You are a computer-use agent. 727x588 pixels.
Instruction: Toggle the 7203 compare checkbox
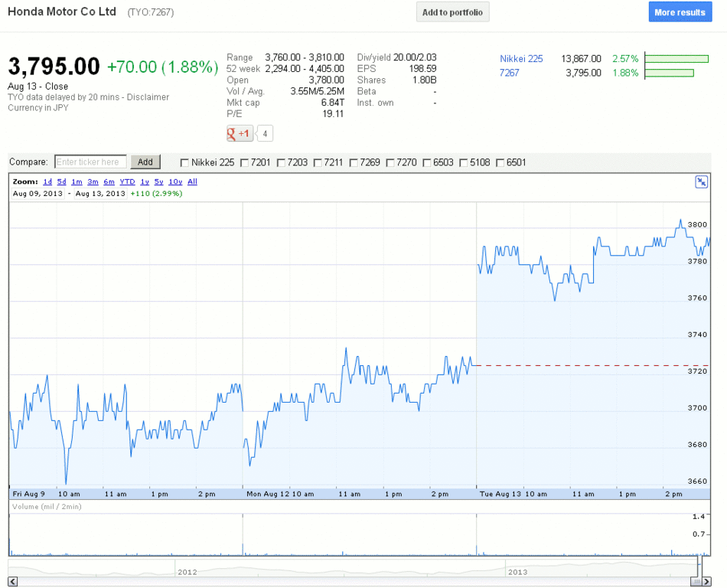point(281,163)
